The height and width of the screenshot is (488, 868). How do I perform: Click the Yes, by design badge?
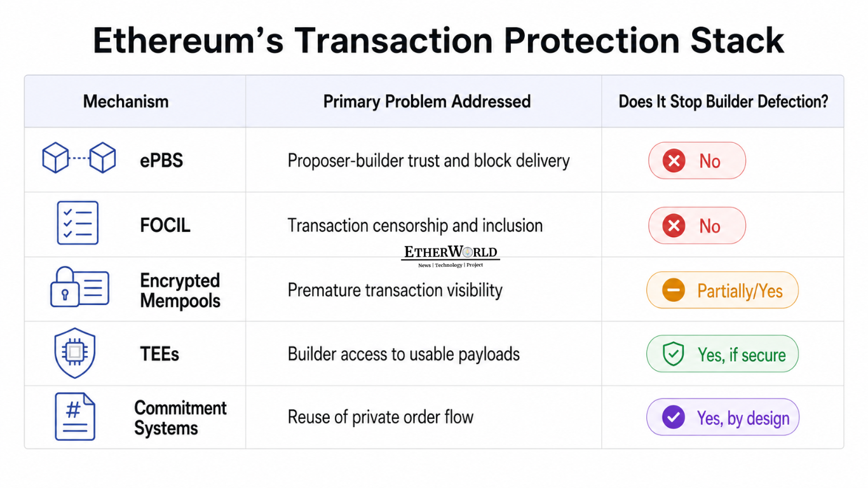pyautogui.click(x=722, y=417)
